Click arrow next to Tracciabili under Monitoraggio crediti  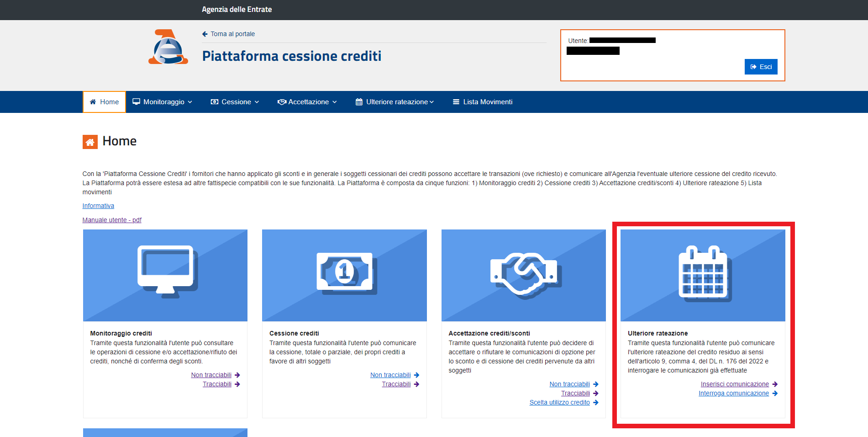pos(237,384)
